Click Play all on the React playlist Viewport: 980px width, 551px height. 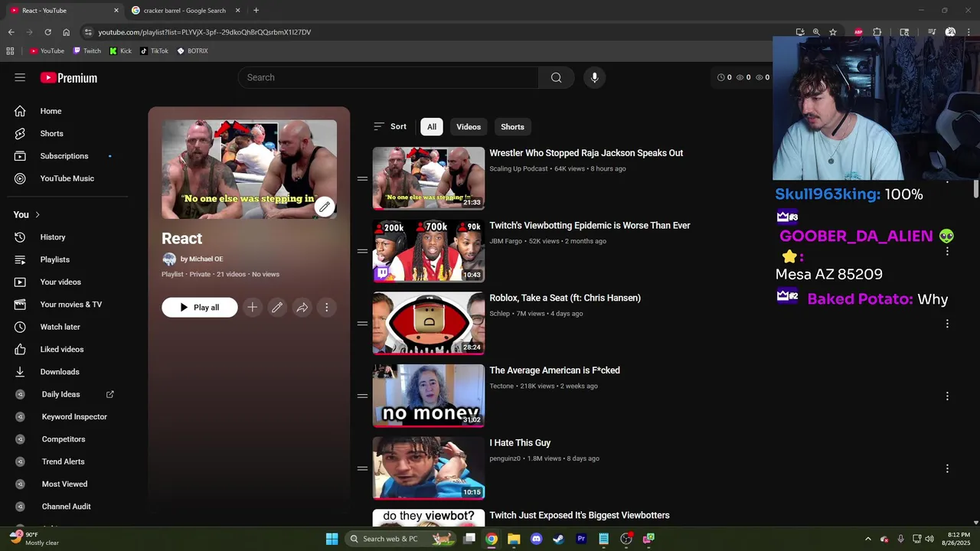(200, 307)
